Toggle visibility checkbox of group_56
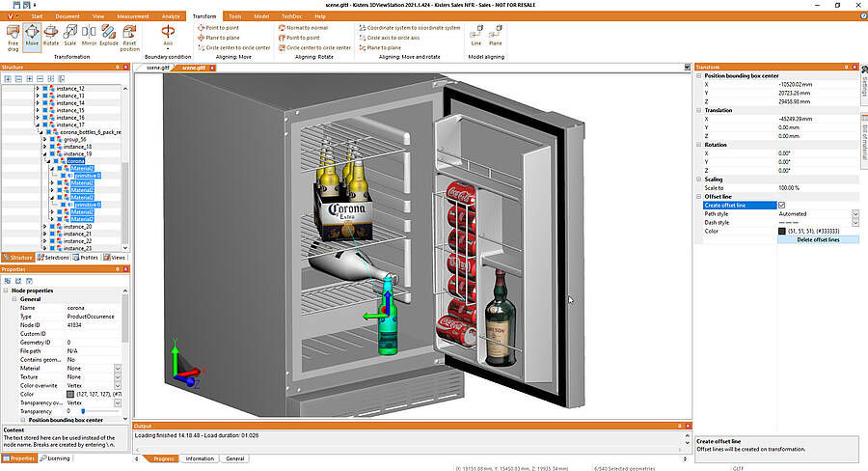The image size is (868, 471). pyautogui.click(x=52, y=140)
